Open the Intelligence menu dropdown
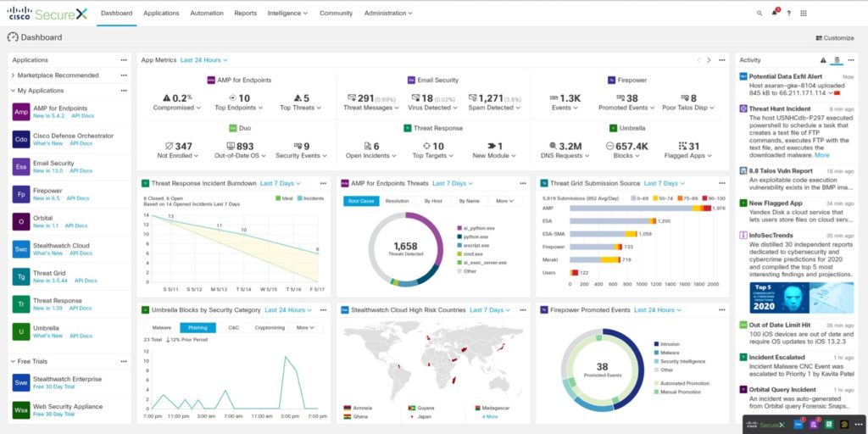Viewport: 868px width, 434px height. click(x=287, y=14)
